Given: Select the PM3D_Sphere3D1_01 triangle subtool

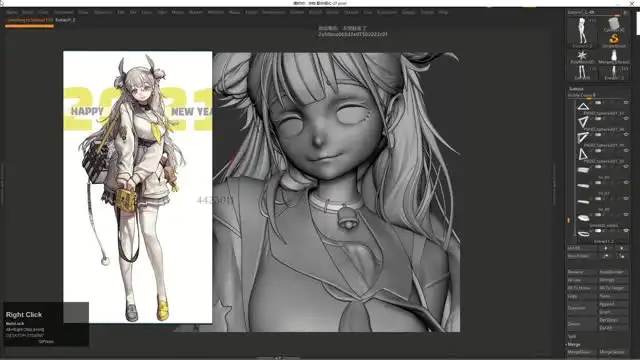Looking at the screenshot, I should pos(583,107).
